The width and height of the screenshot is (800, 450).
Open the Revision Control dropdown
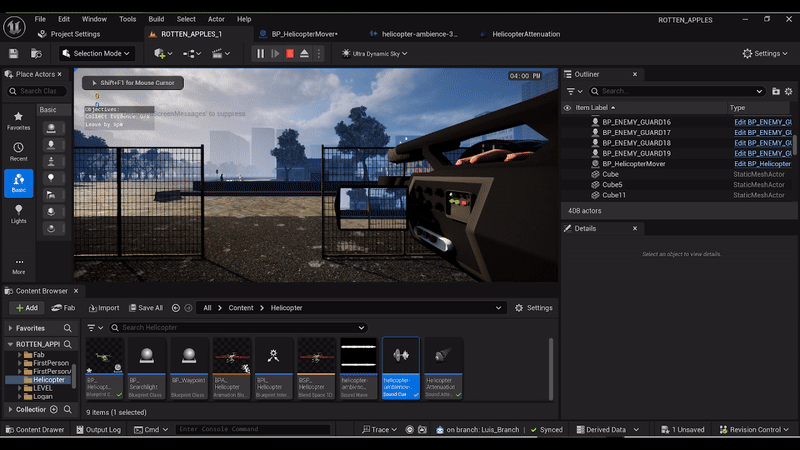[x=754, y=430]
